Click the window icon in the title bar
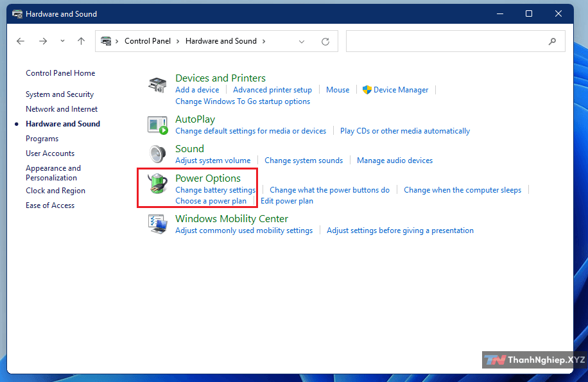The image size is (588, 382). 17,14
